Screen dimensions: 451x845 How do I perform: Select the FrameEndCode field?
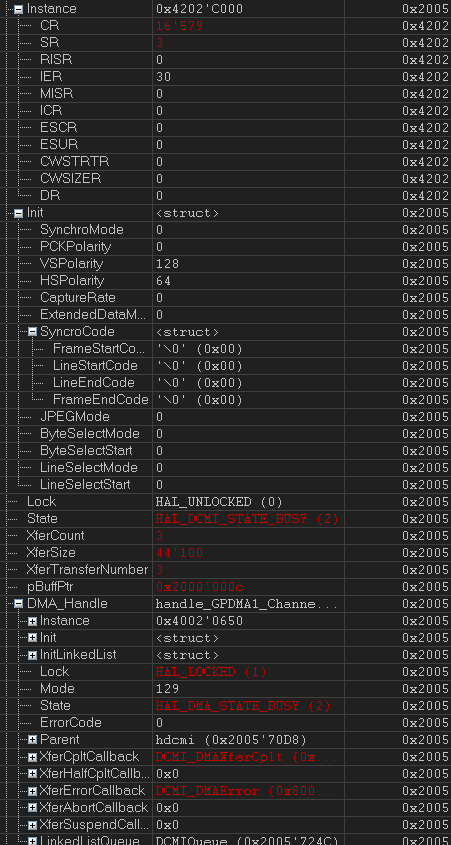coord(225,400)
